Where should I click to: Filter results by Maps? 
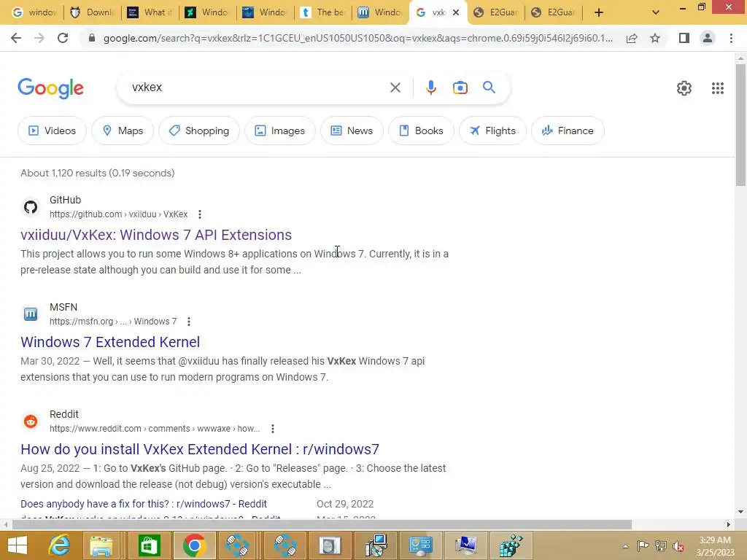point(123,131)
